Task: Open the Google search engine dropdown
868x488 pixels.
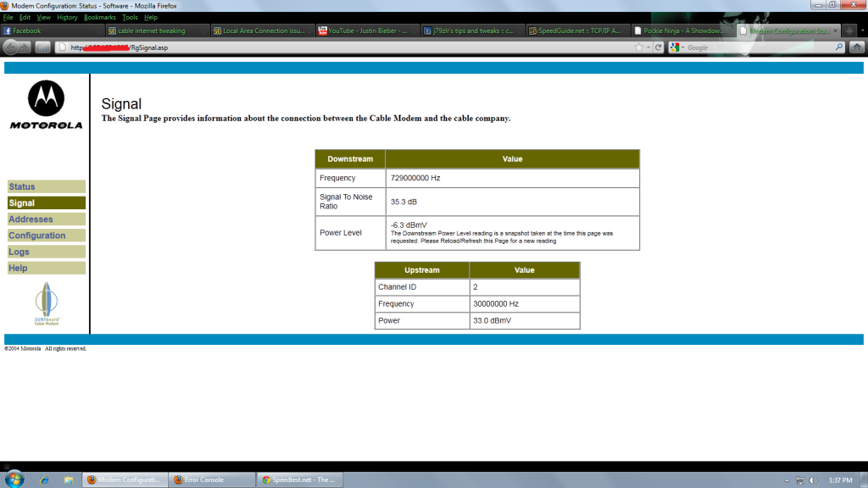Action: coord(676,47)
